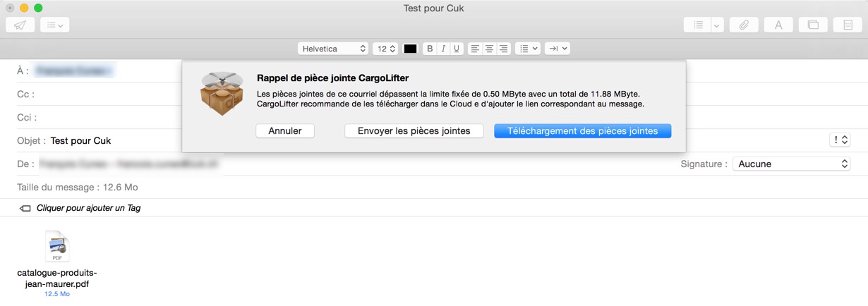Click the green zoom window button

(38, 8)
